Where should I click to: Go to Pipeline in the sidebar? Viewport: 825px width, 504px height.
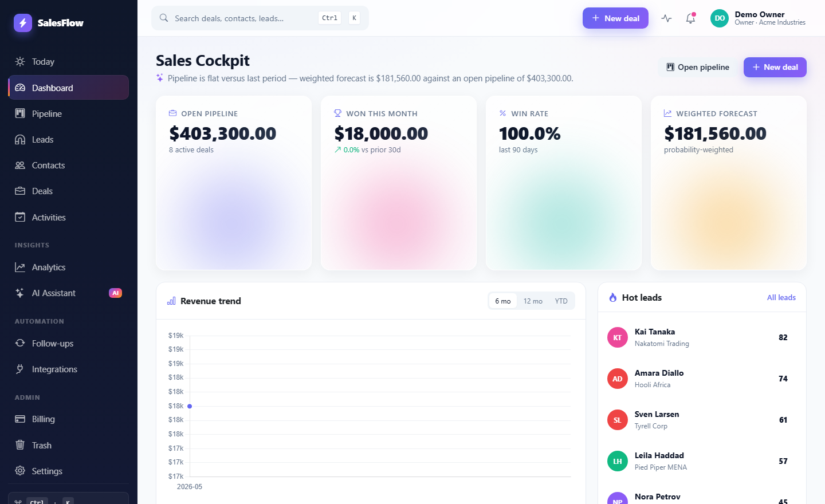tap(68, 113)
